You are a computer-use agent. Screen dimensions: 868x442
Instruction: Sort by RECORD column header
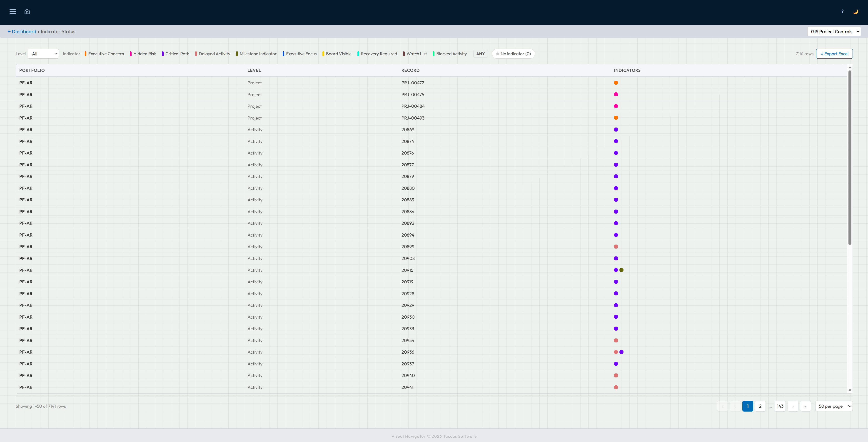click(x=410, y=70)
